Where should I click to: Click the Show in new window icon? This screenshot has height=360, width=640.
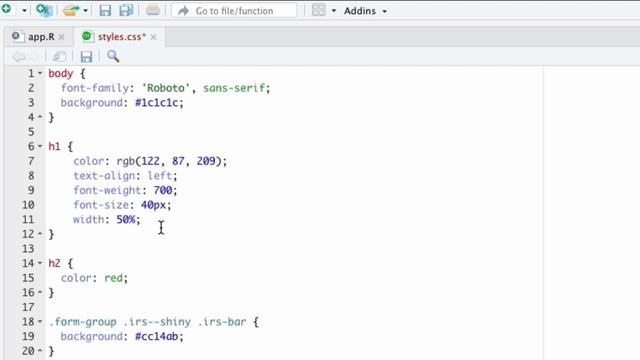(x=59, y=57)
